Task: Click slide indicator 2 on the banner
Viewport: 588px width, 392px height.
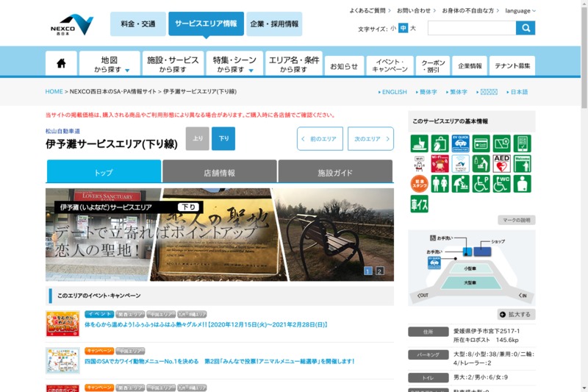Action: [x=380, y=271]
